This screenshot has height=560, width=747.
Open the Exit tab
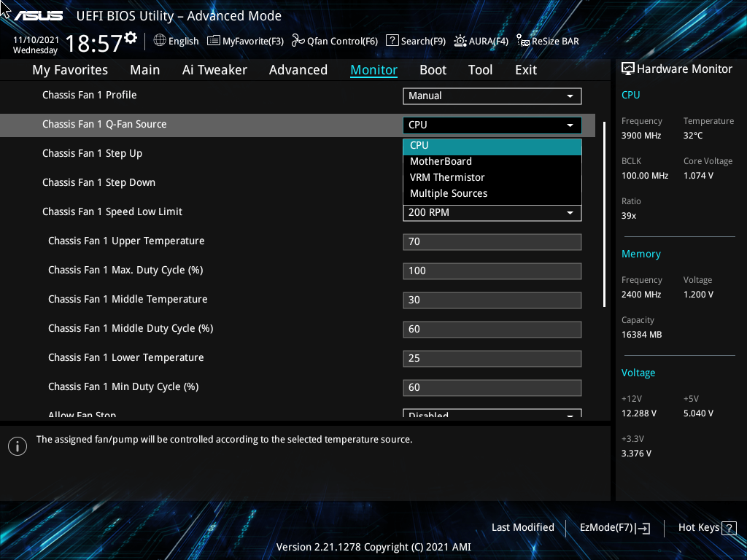(526, 70)
